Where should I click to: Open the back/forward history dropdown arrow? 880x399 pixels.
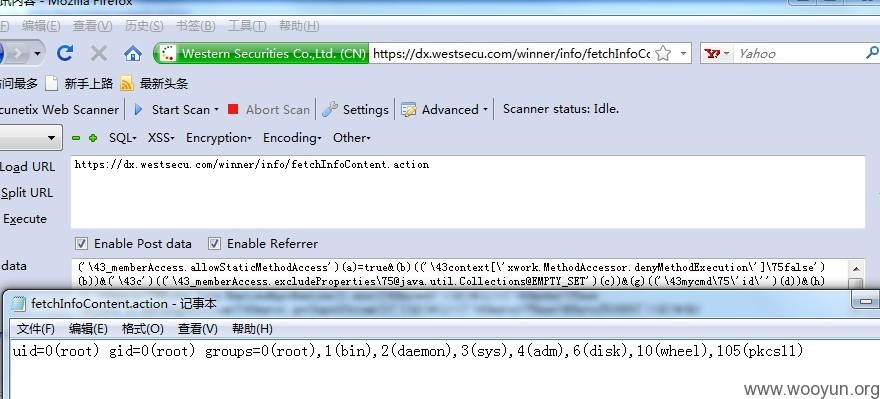click(38, 54)
